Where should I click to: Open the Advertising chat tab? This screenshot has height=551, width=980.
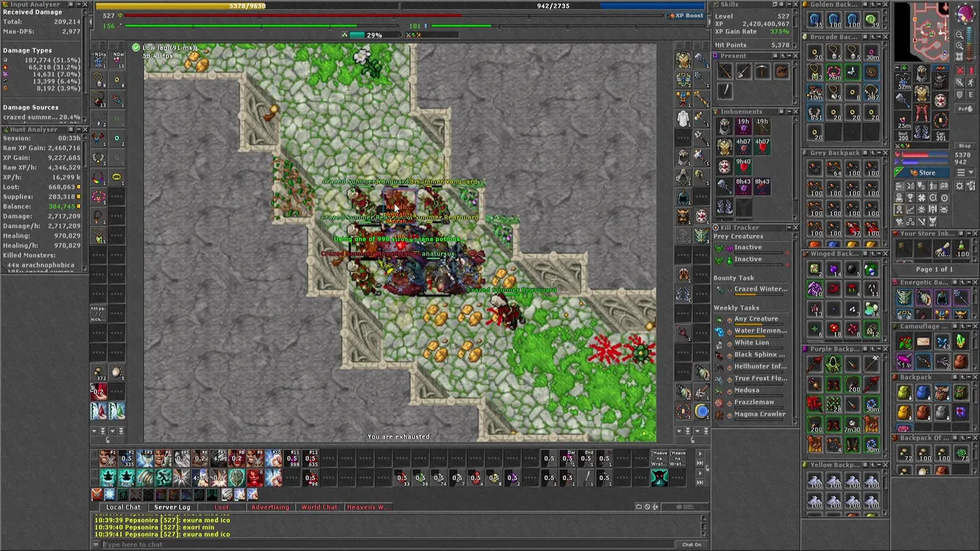[270, 507]
